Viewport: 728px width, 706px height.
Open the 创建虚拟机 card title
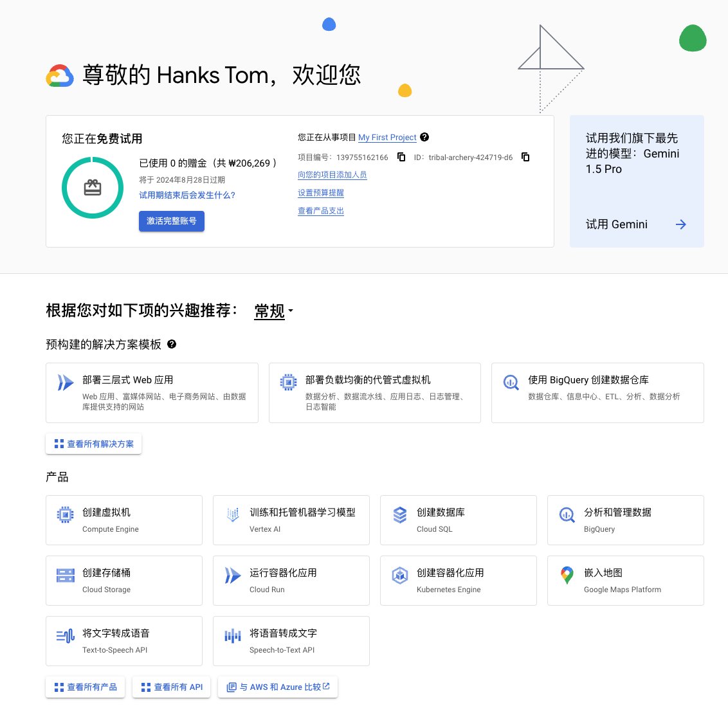(x=106, y=512)
